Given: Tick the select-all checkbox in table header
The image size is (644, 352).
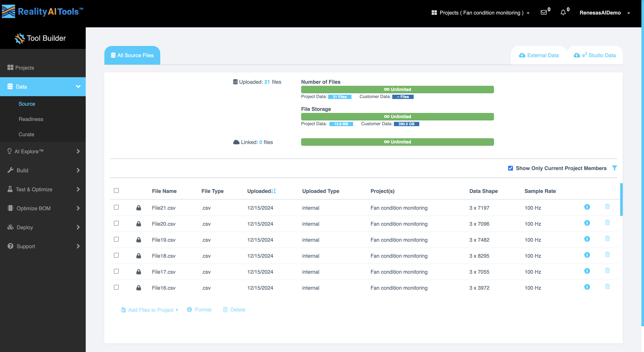Looking at the screenshot, I should tap(116, 191).
